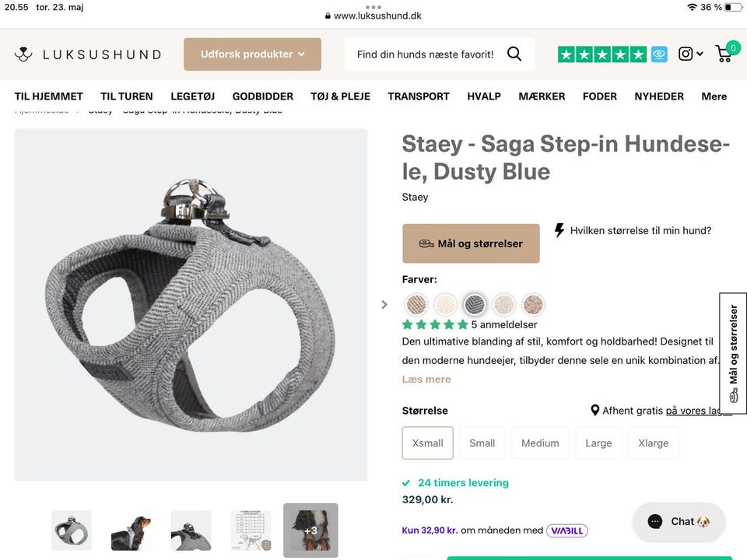747x560 pixels.
Task: Select size Xlarge
Action: 653,443
